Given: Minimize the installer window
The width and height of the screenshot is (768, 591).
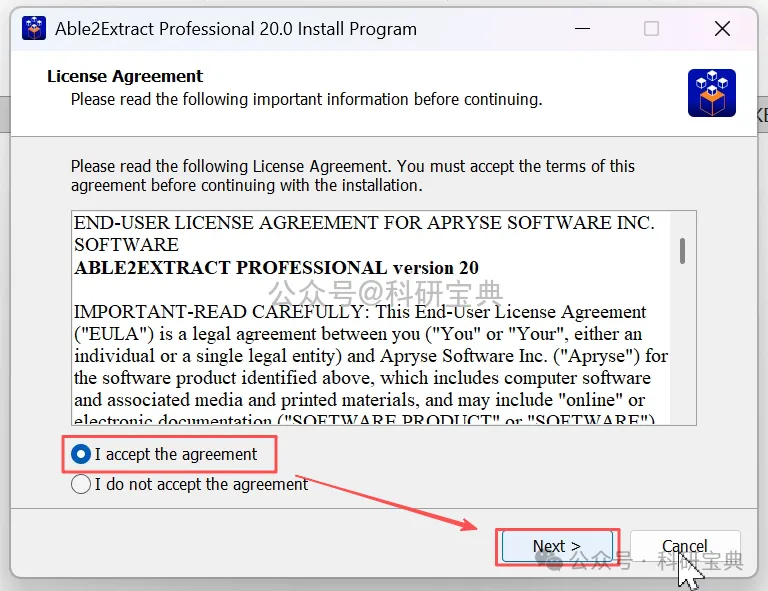Looking at the screenshot, I should (x=582, y=28).
